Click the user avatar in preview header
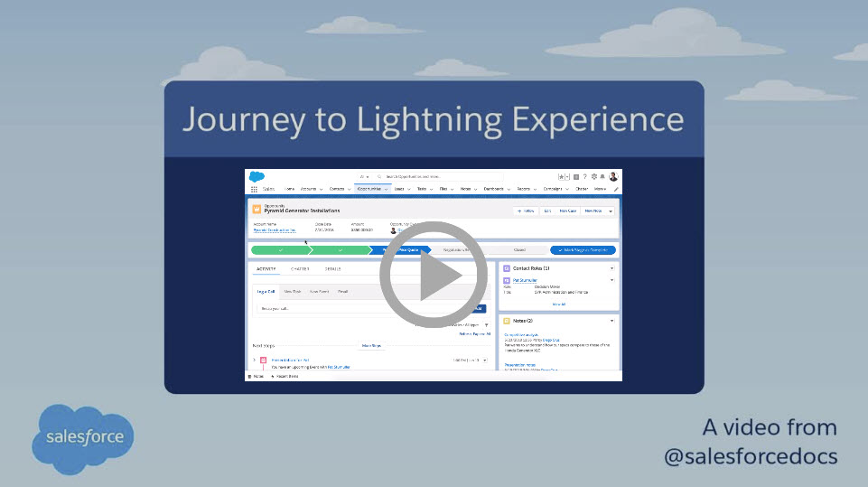868x487 pixels. coord(613,177)
